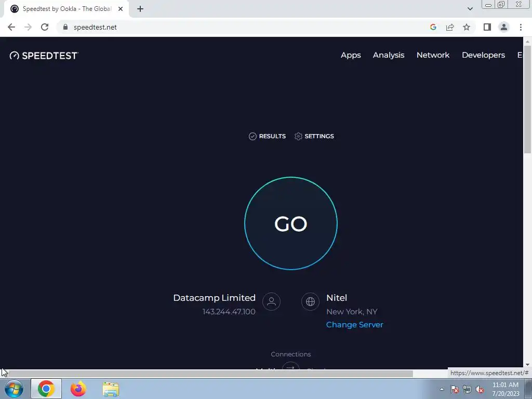Click the IP address 143.244.47.100
532x399 pixels.
[229, 312]
